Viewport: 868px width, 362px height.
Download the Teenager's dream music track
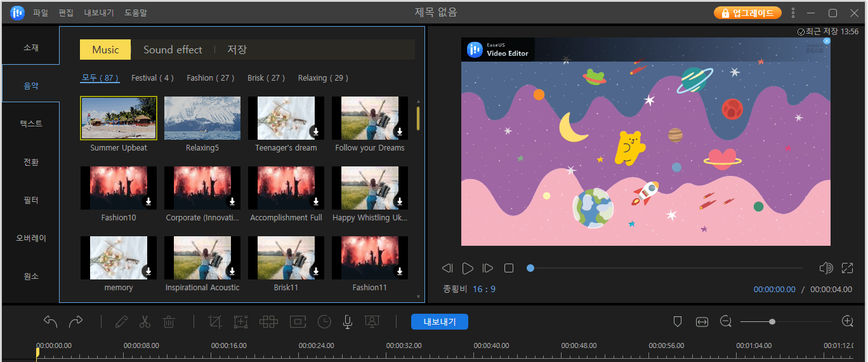point(316,131)
